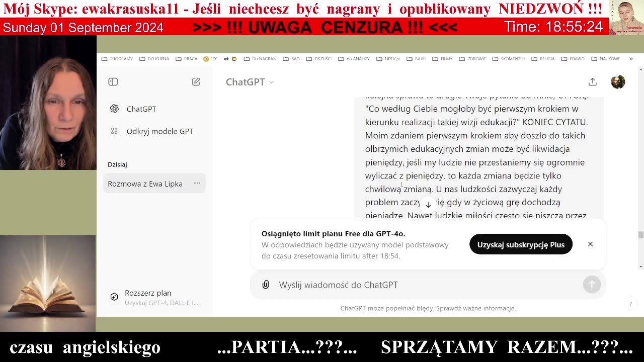Viewport: 644px width, 362px height.
Task: Open the SĄD bookmarks folder
Action: point(291,59)
